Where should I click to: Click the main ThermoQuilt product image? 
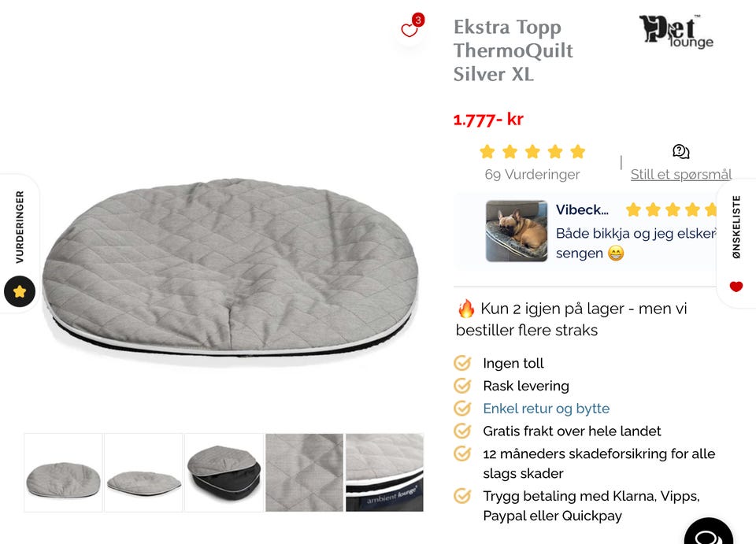pos(230,268)
